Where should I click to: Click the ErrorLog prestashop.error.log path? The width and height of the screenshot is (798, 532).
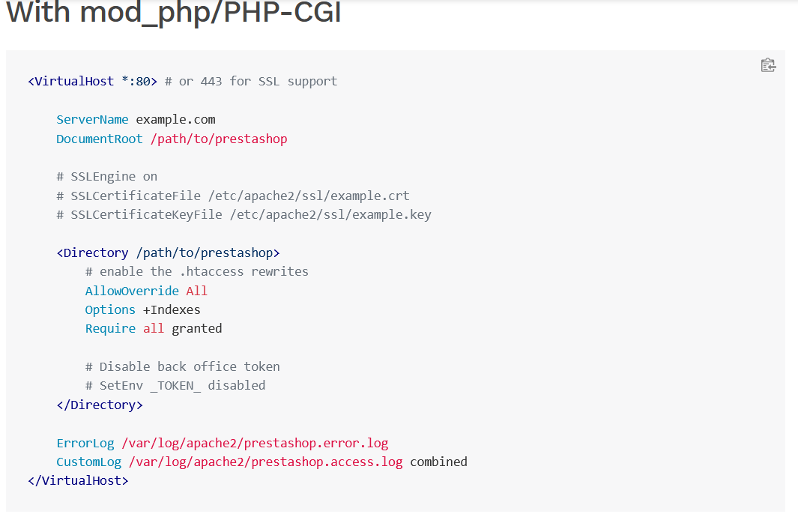[x=255, y=444]
